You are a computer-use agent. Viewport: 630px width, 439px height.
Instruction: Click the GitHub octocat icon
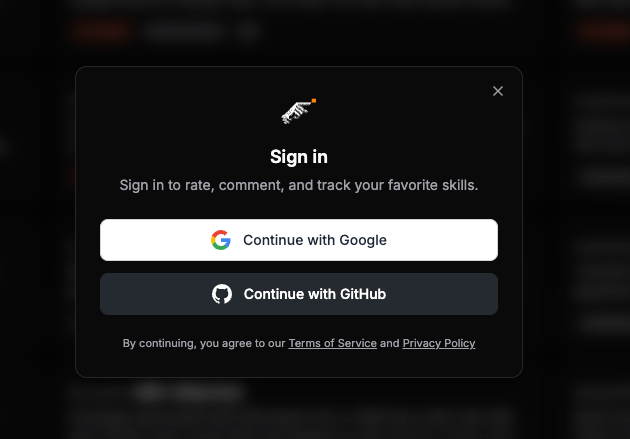pyautogui.click(x=222, y=294)
